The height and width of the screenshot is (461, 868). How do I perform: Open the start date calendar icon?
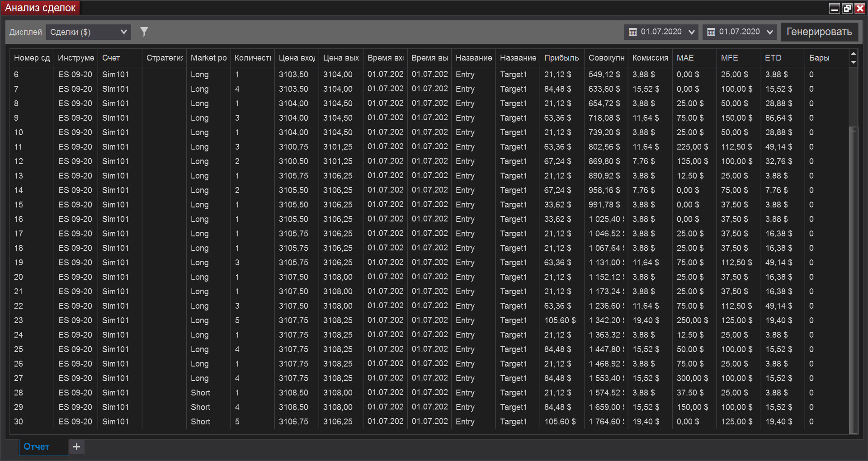[633, 32]
